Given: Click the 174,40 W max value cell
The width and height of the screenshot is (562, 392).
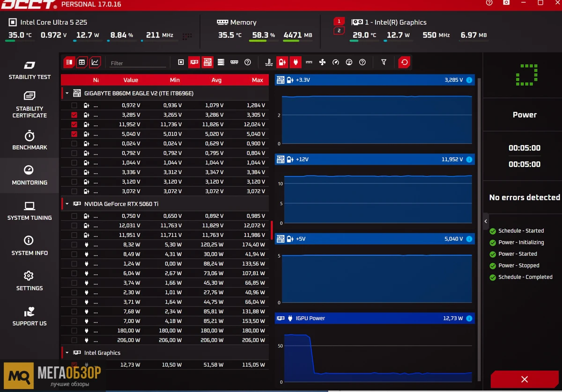Looking at the screenshot, I should pyautogui.click(x=253, y=245).
